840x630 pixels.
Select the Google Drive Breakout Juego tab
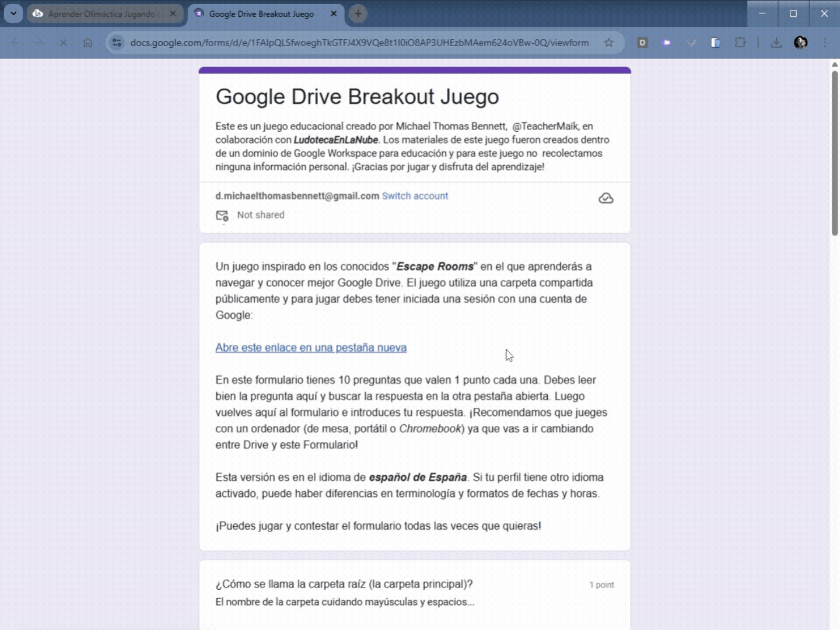coord(262,13)
